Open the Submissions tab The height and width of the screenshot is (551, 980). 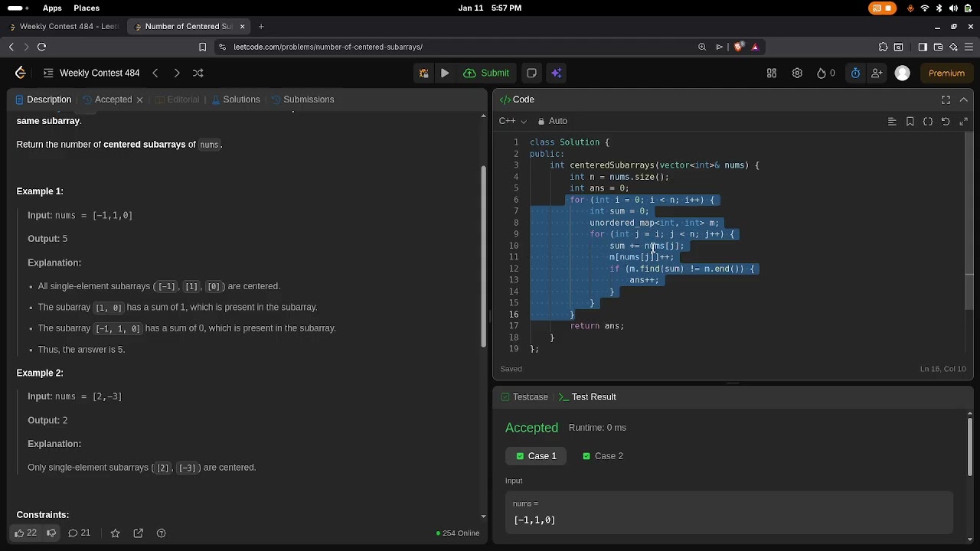pos(303,99)
